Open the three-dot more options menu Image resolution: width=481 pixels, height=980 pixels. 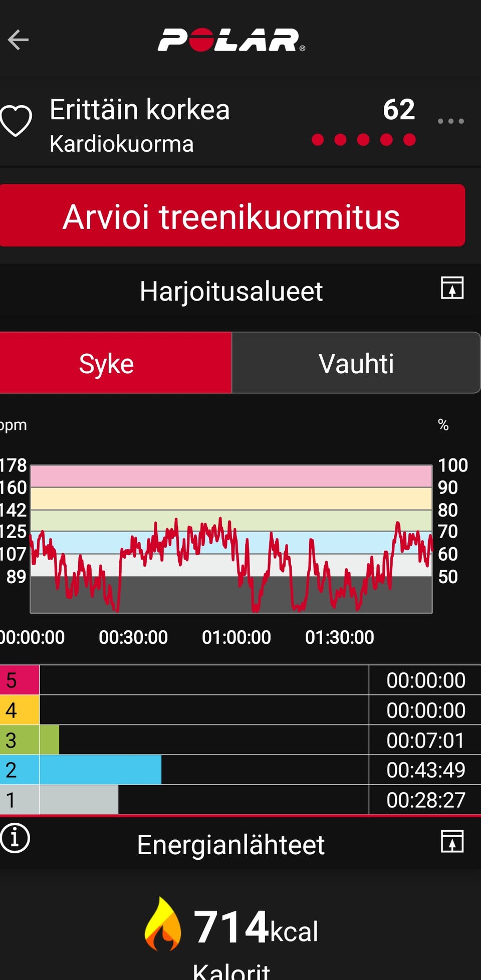[450, 121]
